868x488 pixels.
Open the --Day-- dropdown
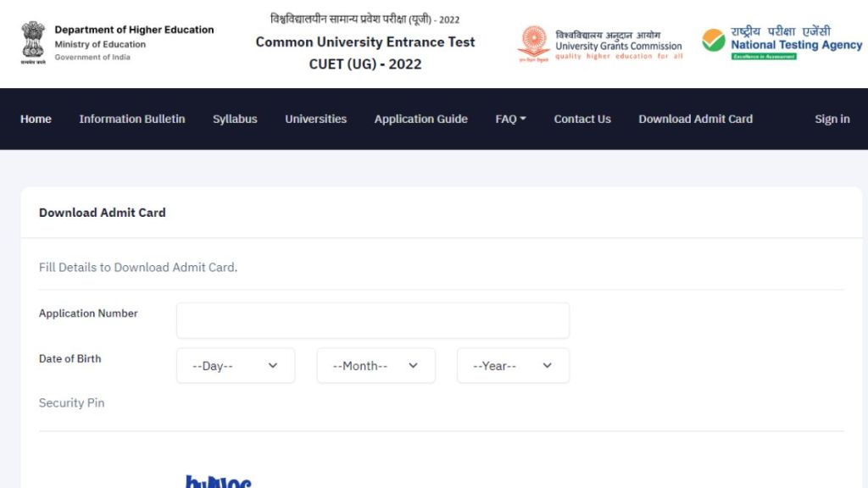pyautogui.click(x=235, y=365)
